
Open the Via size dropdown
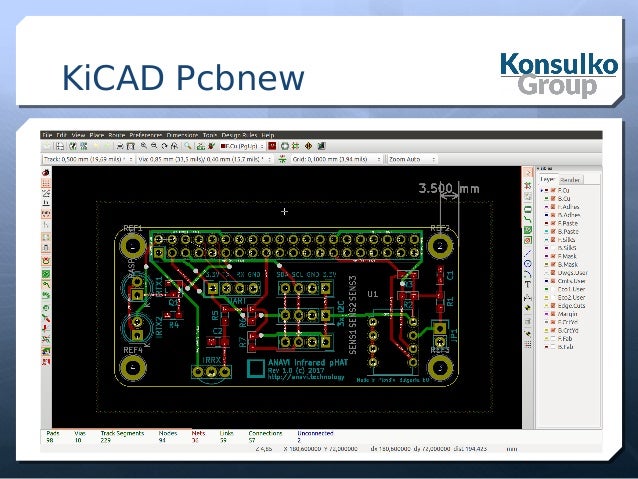pyautogui.click(x=205, y=159)
